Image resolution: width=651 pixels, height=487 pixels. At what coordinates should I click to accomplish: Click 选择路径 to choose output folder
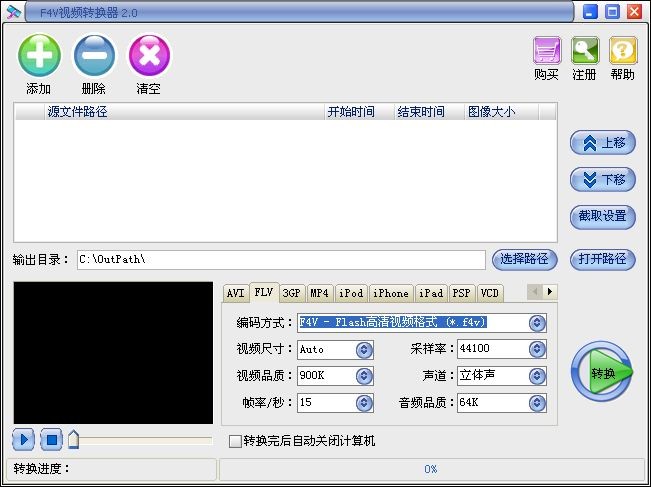pyautogui.click(x=524, y=259)
